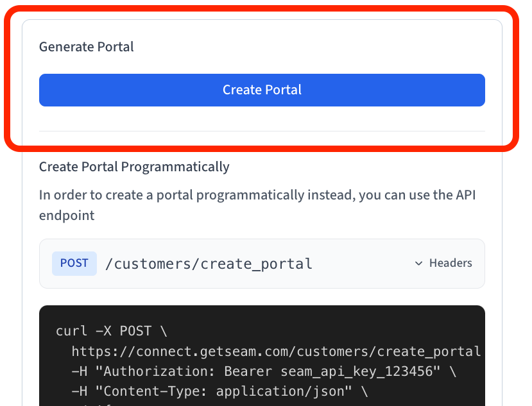Click the chevron icon beside Headers
This screenshot has width=532, height=406.
coord(419,264)
